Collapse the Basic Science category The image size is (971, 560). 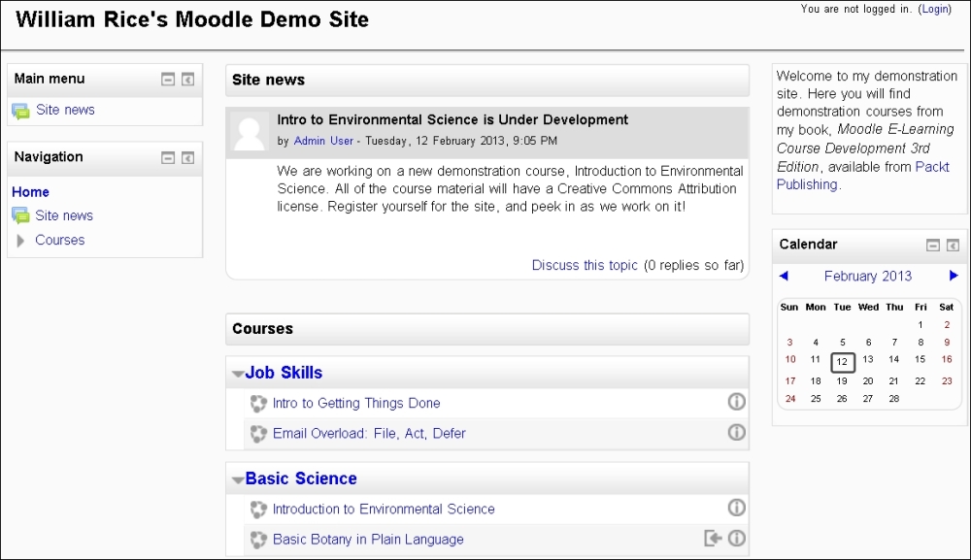tap(237, 479)
